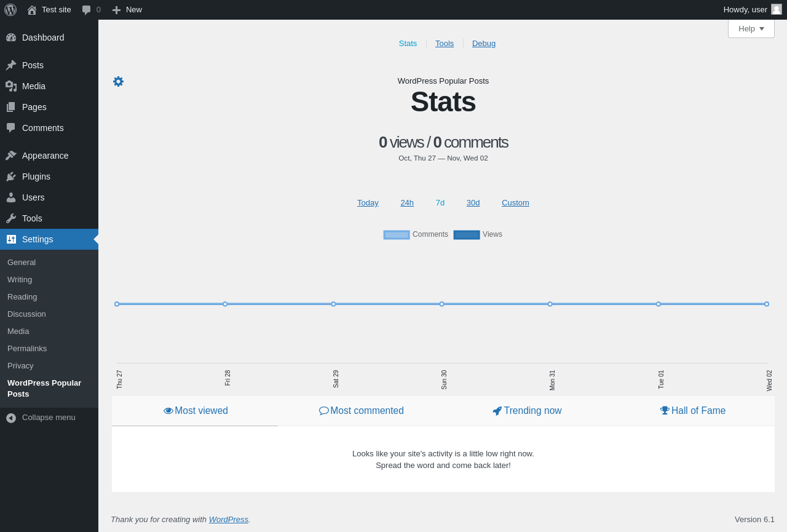Image resolution: width=787 pixels, height=532 pixels.
Task: Open the Most commented tab
Action: (x=361, y=411)
